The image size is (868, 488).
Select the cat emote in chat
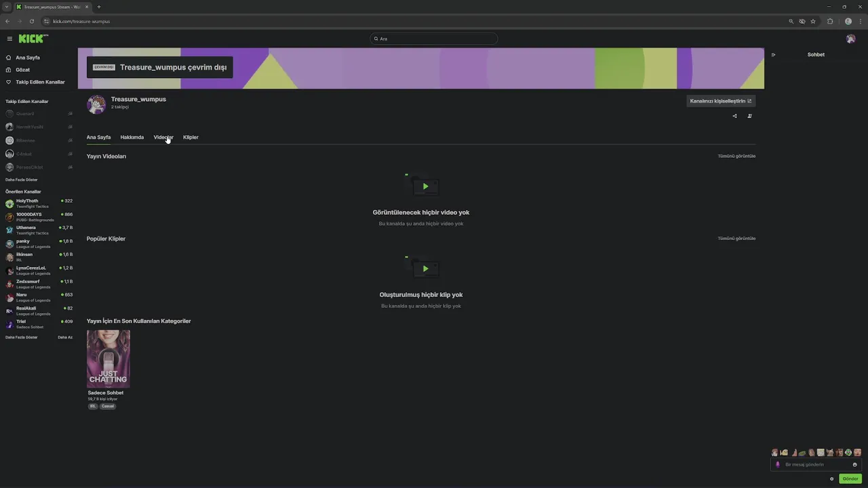(830, 453)
